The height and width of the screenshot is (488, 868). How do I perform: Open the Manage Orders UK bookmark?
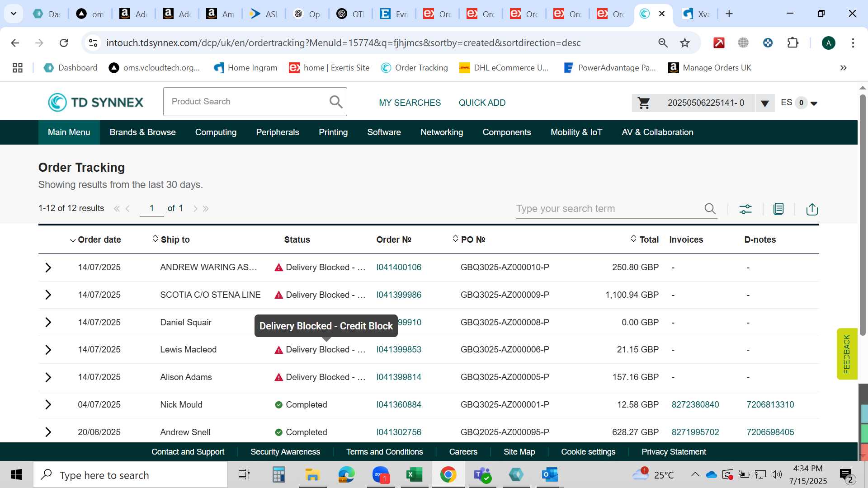(x=710, y=68)
